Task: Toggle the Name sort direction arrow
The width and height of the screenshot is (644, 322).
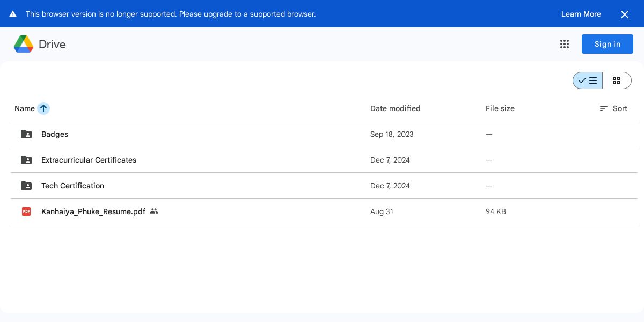Action: 43,108
